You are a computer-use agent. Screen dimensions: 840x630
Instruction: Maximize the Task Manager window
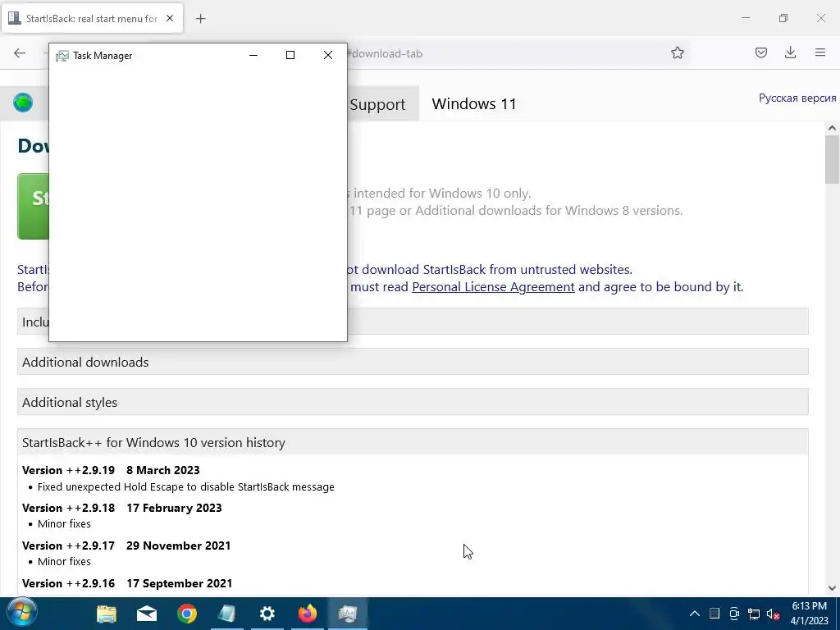click(x=290, y=55)
